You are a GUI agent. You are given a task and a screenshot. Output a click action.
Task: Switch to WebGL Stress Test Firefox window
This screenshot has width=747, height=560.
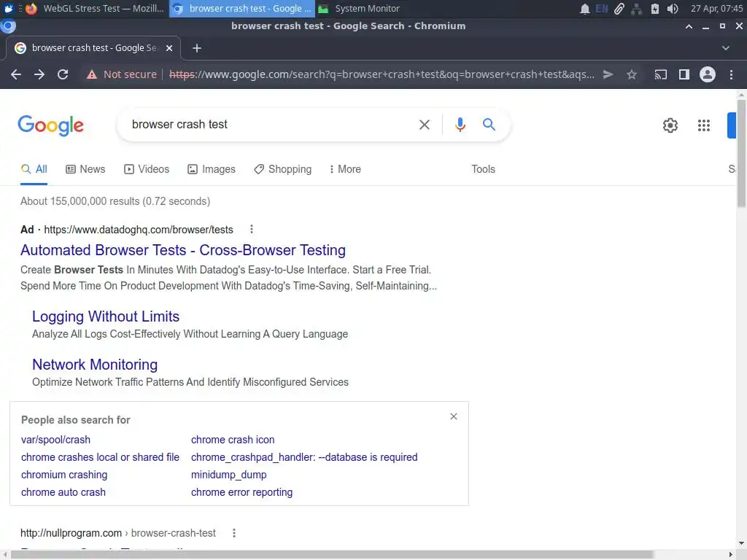pos(94,9)
